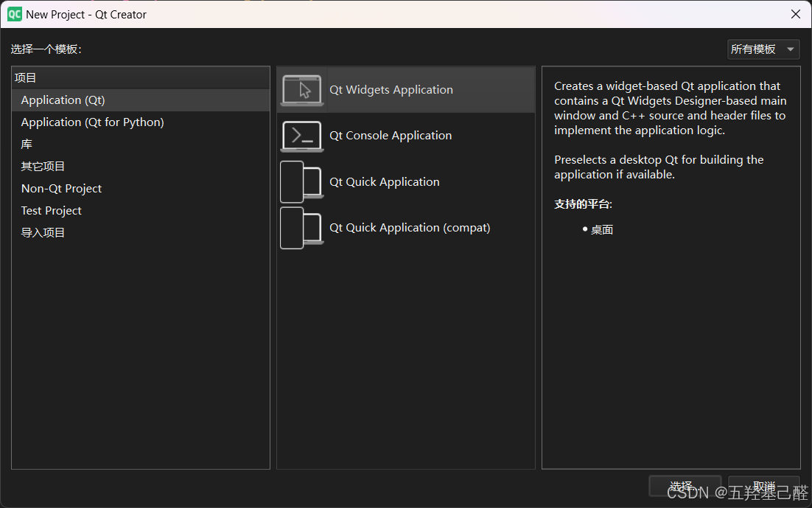812x508 pixels.
Task: Click the device icon of Qt Quick Application
Action: [300, 181]
